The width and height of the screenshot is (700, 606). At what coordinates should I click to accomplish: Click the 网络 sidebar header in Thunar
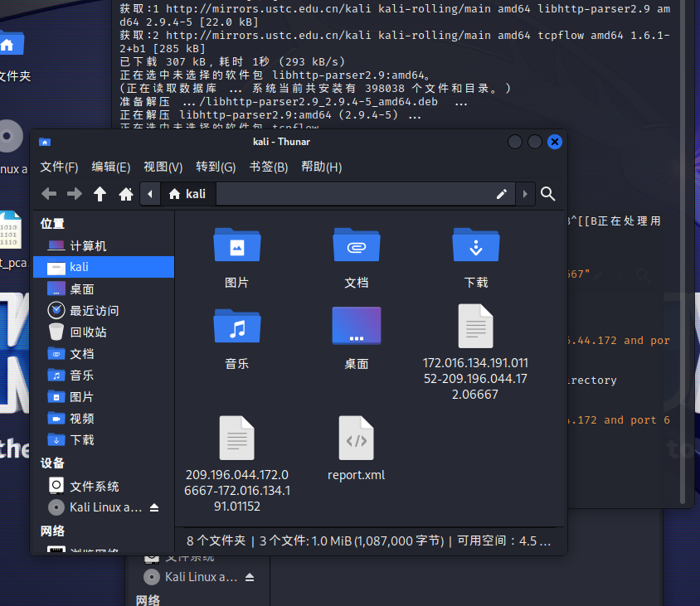coord(53,531)
